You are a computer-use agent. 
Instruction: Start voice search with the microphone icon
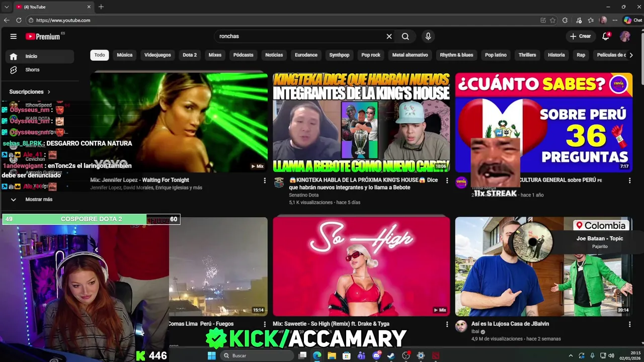point(428,36)
